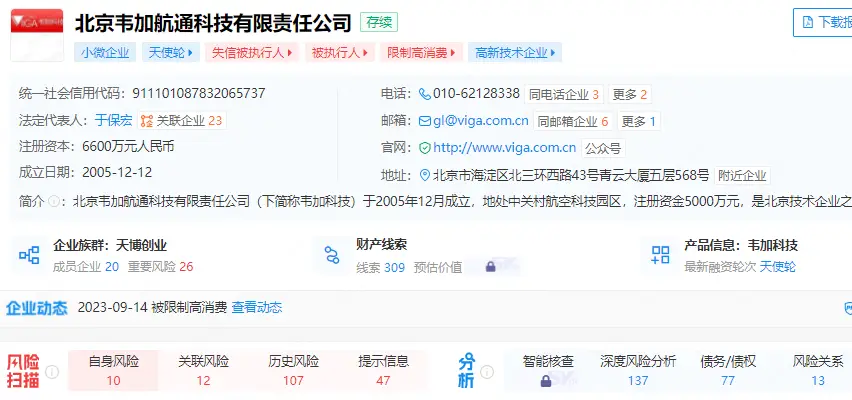Click 天使轮 under 最新融资轮次
The width and height of the screenshot is (852, 400).
coord(777,267)
